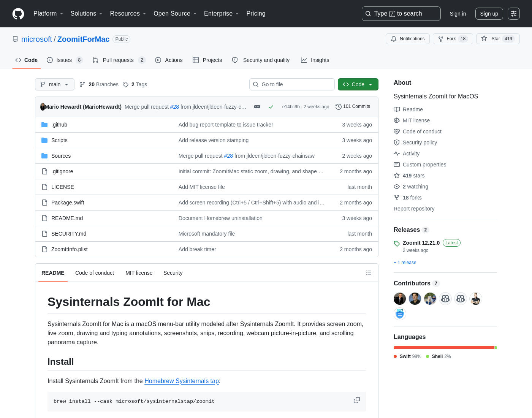
Task: Click the Package.swift file icon
Action: click(x=44, y=203)
